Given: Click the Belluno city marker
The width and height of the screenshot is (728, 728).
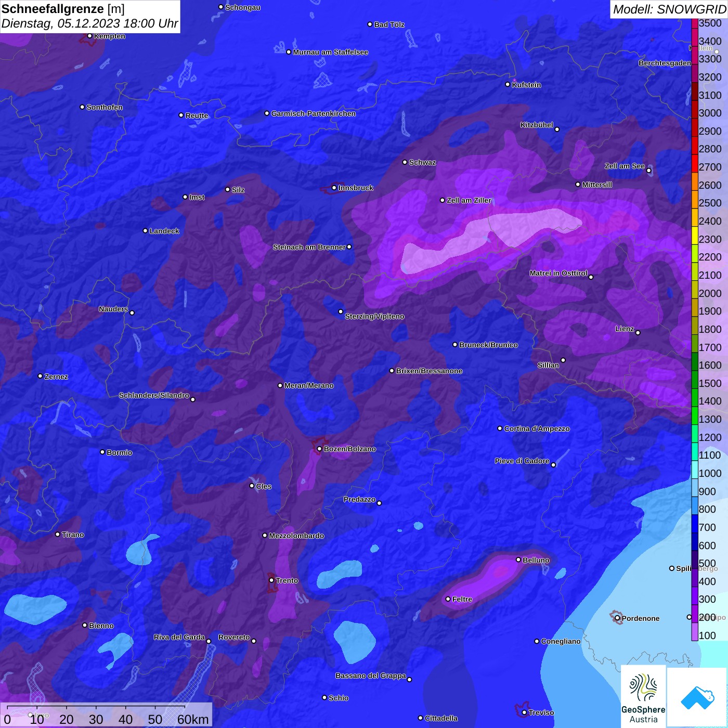Looking at the screenshot, I should coord(518,560).
